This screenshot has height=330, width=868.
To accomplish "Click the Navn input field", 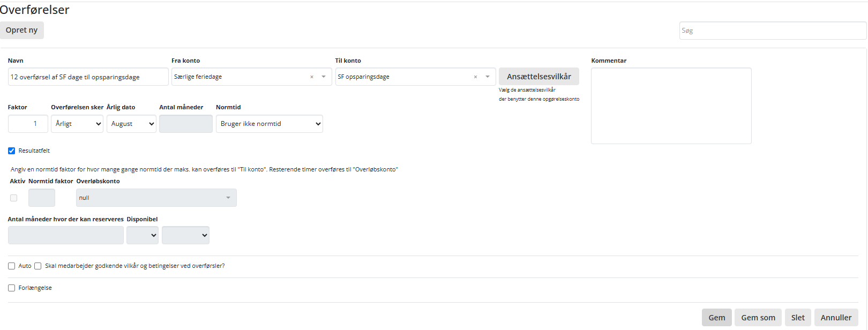I will (88, 77).
